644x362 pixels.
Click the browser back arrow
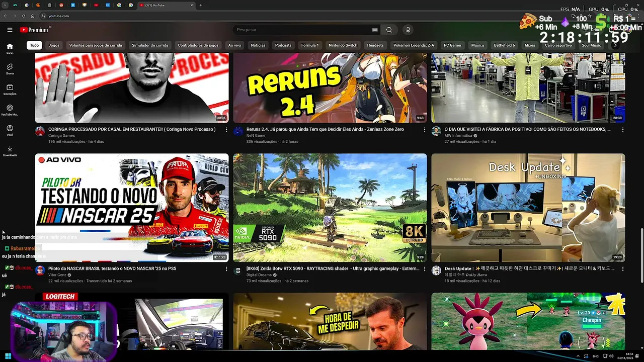pyautogui.click(x=6, y=16)
